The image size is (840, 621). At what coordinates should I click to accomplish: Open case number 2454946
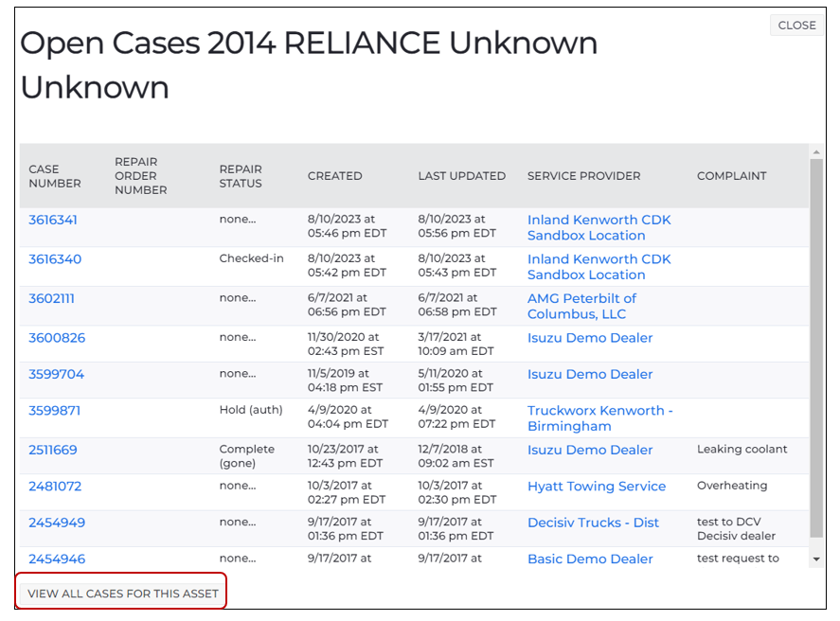tap(57, 559)
